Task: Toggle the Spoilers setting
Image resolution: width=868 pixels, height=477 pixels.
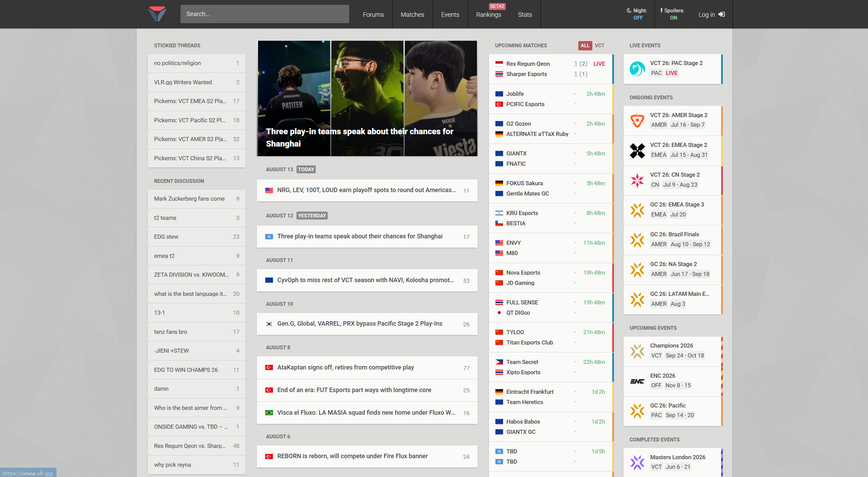Action: [x=672, y=14]
